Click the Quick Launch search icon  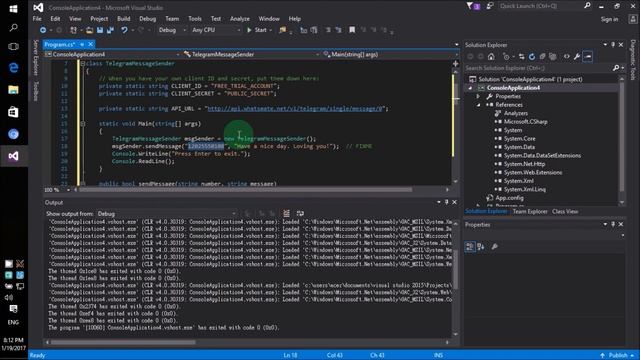(587, 6)
